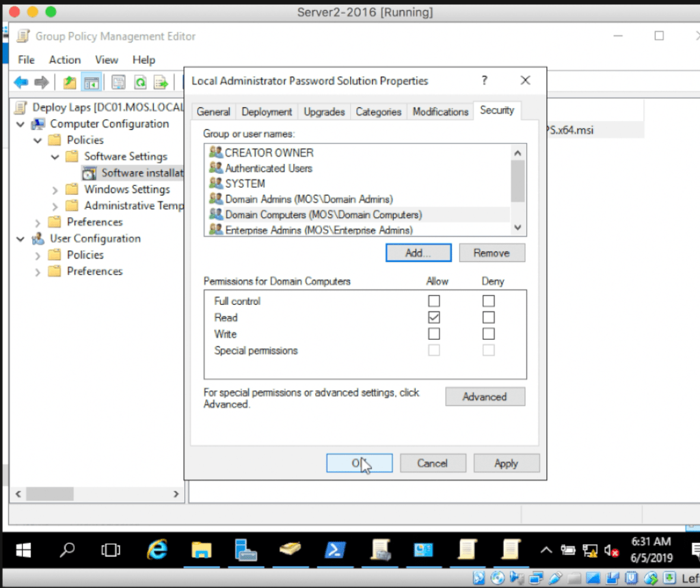Screen dimensions: 700x588
Task: Uncheck the Read Allow checkbox
Action: point(434,317)
